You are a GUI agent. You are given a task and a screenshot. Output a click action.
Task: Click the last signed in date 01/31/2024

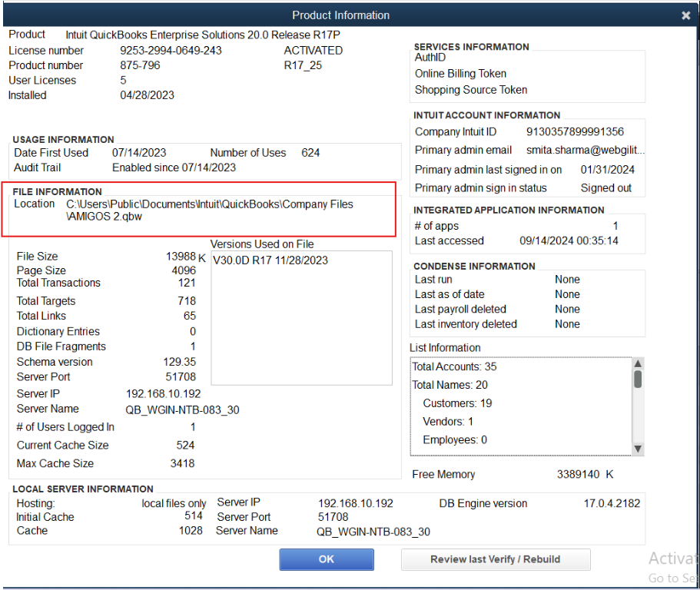click(608, 170)
